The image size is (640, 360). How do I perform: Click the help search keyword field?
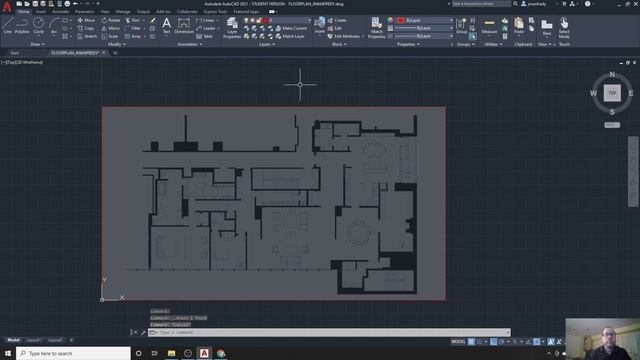481,4
